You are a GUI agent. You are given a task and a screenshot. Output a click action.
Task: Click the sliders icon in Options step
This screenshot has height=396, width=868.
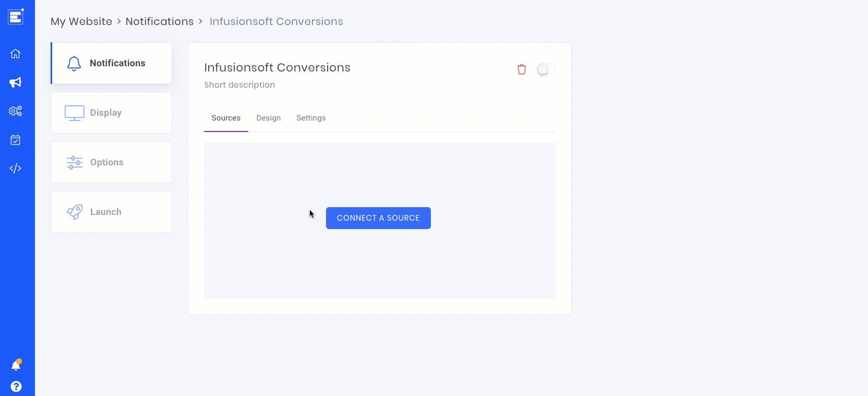click(75, 163)
